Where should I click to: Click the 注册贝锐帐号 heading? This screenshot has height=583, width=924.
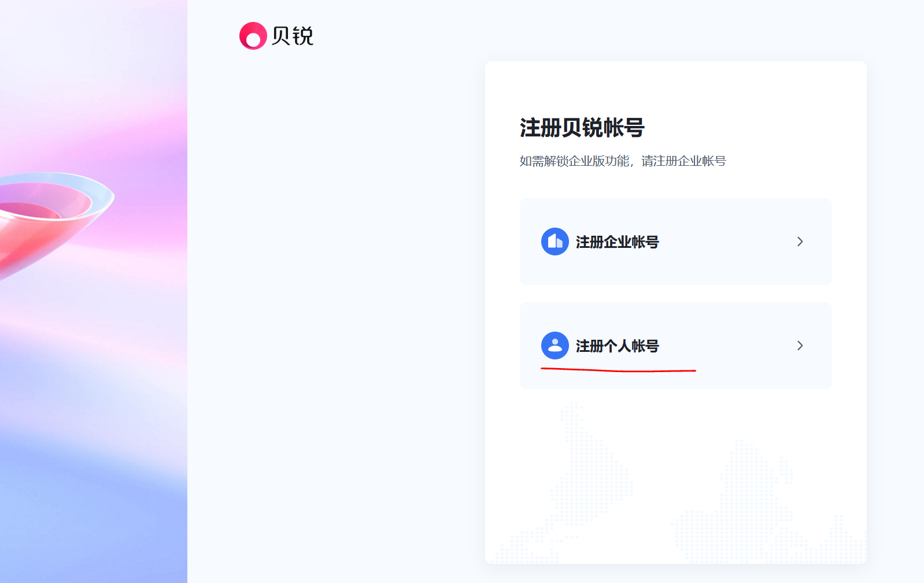(x=582, y=128)
